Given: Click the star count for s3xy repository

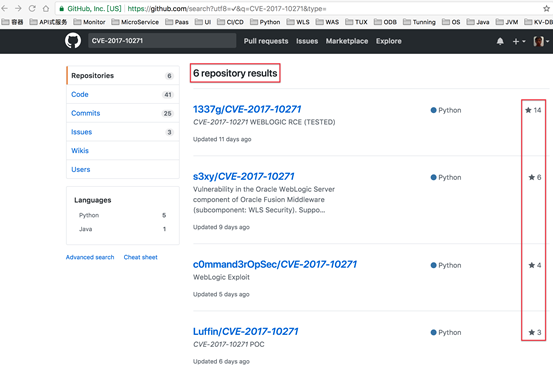Looking at the screenshot, I should tap(535, 177).
